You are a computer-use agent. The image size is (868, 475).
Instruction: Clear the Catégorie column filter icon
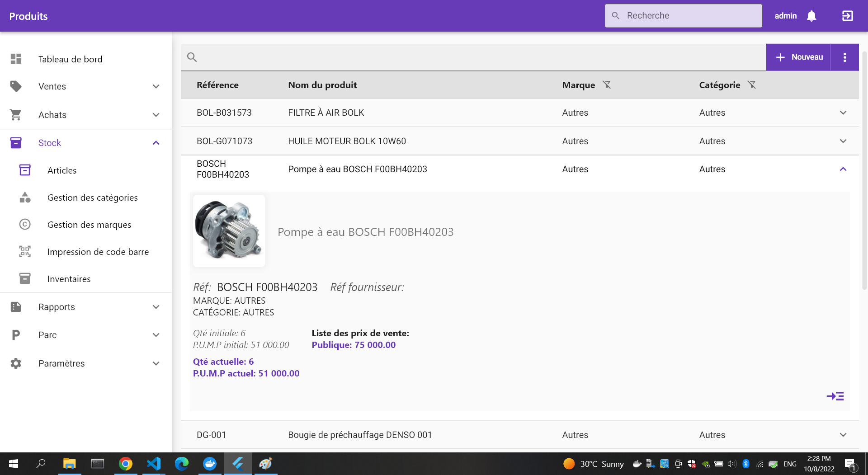point(752,85)
